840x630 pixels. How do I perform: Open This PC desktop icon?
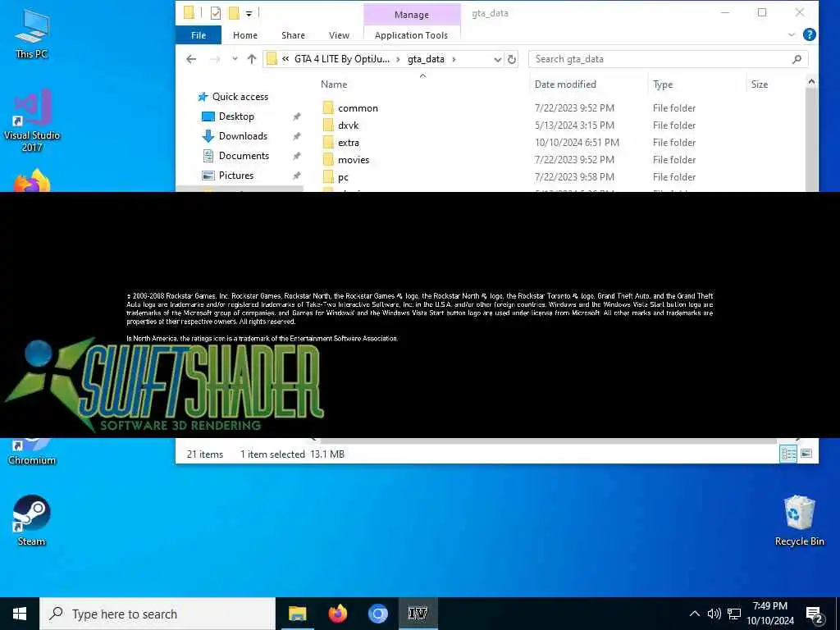32,34
